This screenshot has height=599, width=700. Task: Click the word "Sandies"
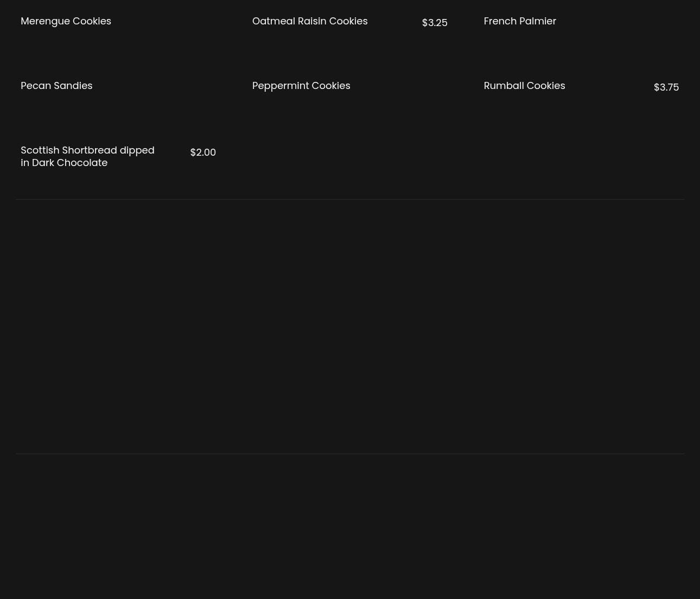point(73,86)
